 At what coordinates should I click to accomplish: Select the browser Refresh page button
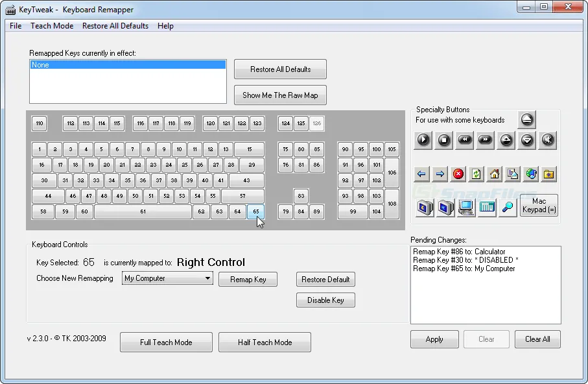[x=476, y=174]
